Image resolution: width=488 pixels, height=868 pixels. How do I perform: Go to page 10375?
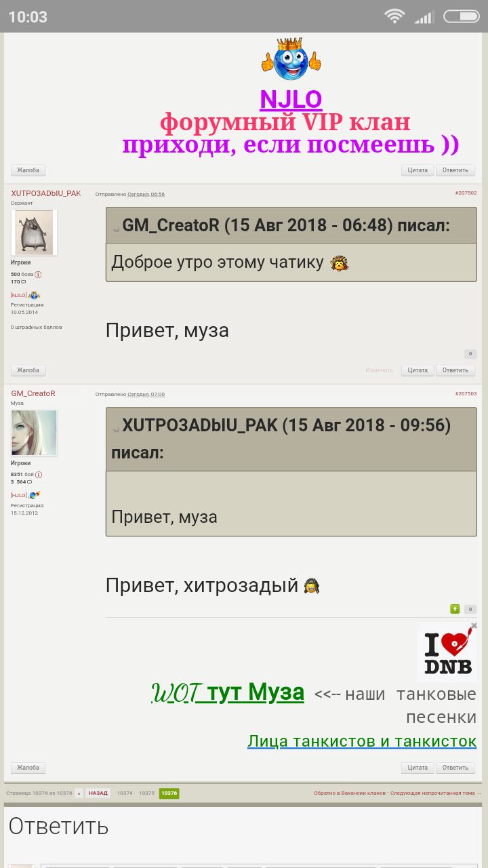[x=146, y=793]
